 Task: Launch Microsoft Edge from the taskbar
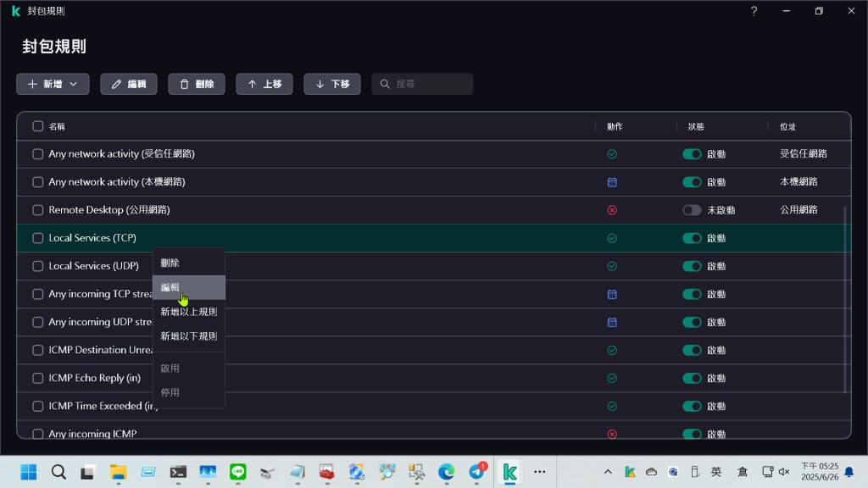pos(447,472)
